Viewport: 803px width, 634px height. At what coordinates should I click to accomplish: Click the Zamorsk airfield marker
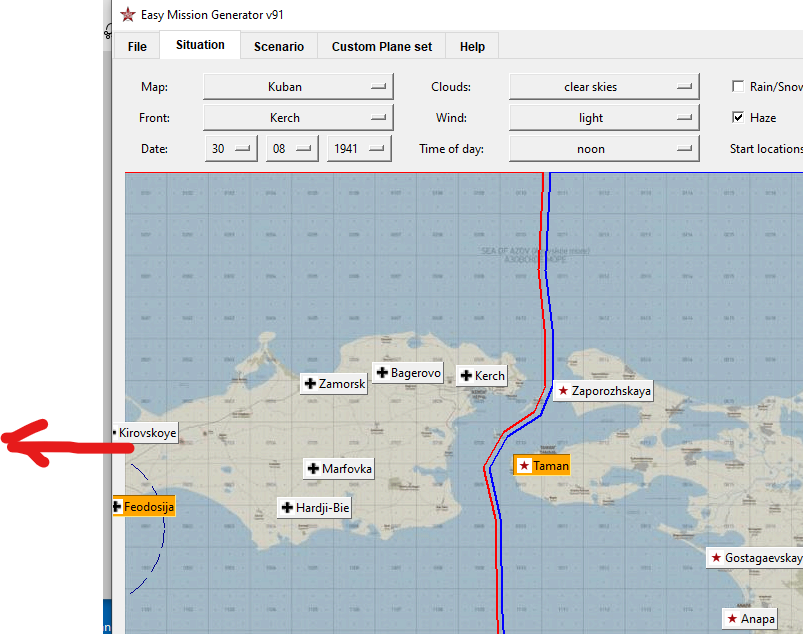pyautogui.click(x=335, y=384)
